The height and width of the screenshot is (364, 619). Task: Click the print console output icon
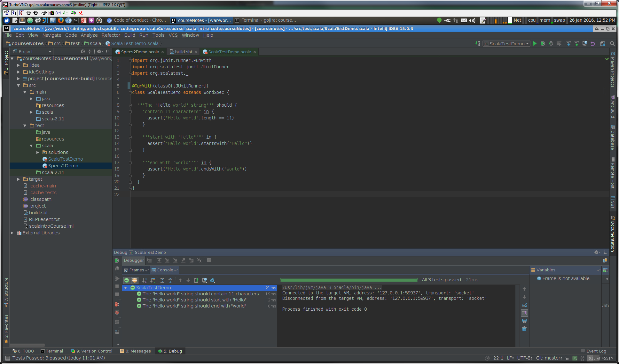[x=524, y=321]
